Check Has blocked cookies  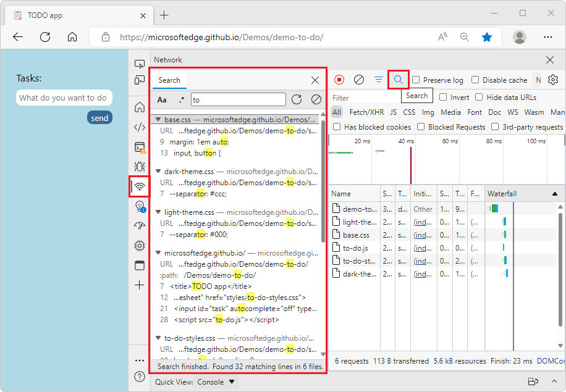337,127
